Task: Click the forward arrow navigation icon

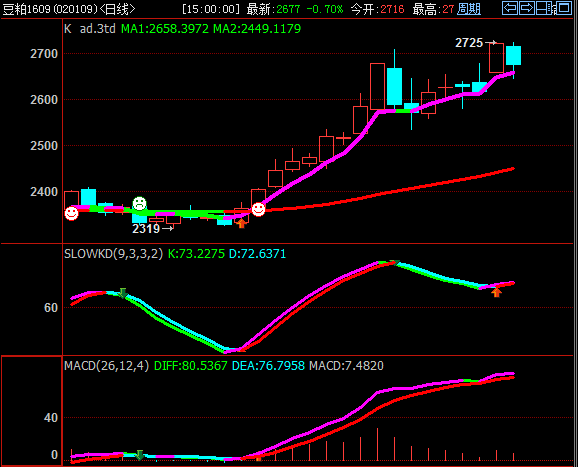Action: tap(527, 8)
